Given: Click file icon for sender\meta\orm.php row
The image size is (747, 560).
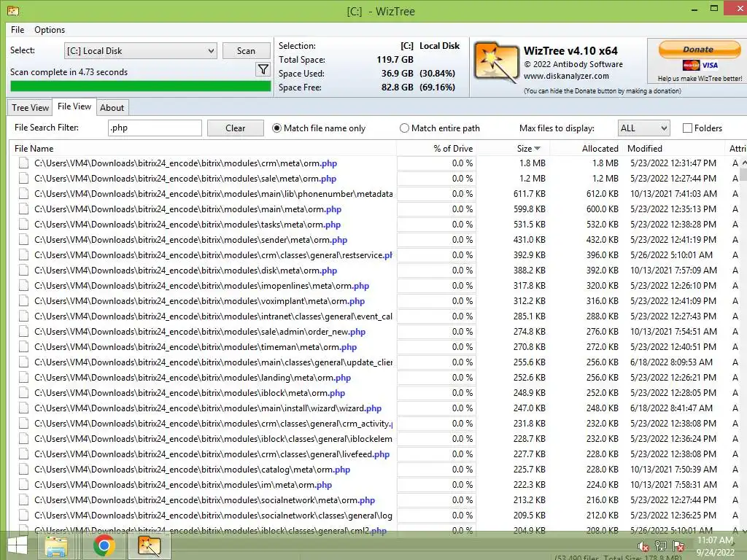Looking at the screenshot, I should (x=23, y=239).
